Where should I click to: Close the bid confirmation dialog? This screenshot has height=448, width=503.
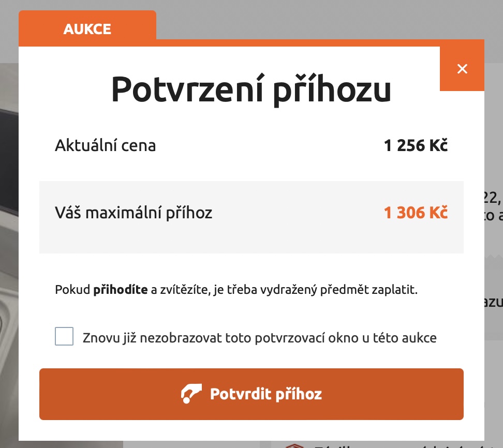(462, 69)
